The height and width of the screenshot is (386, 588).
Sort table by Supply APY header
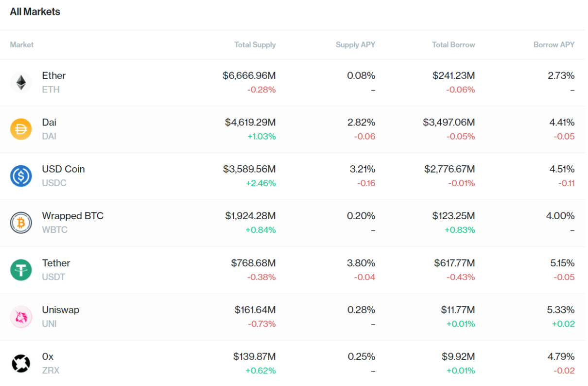pos(355,45)
